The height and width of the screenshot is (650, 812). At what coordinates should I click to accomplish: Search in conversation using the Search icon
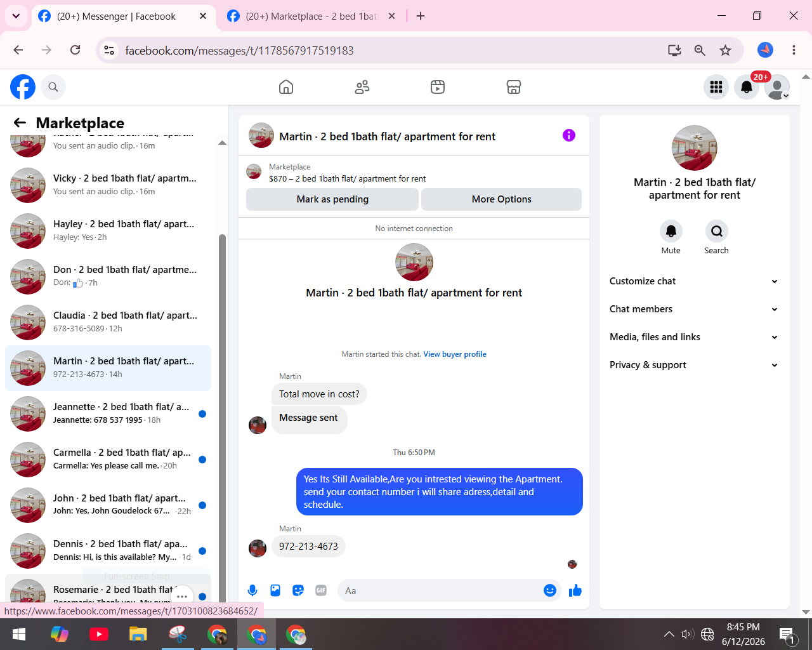click(x=717, y=231)
